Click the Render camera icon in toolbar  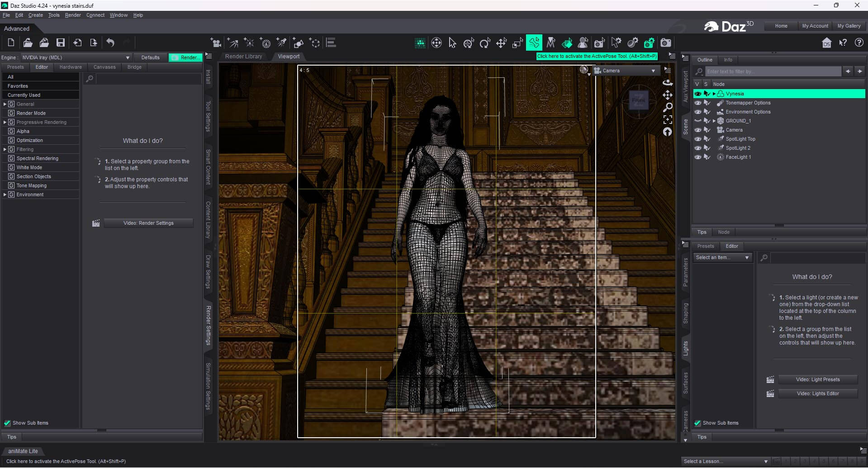(666, 43)
